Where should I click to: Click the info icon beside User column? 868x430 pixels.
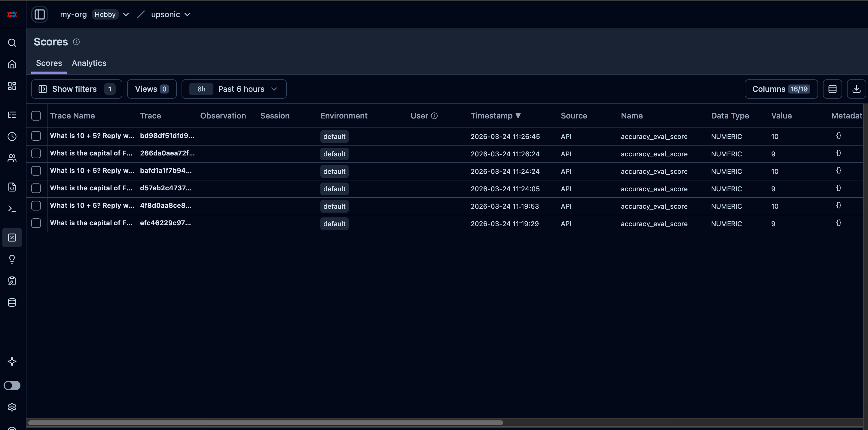(434, 116)
